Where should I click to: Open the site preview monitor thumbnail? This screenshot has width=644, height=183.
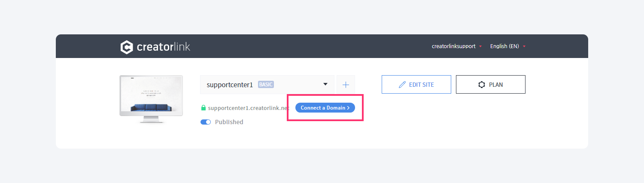151,99
